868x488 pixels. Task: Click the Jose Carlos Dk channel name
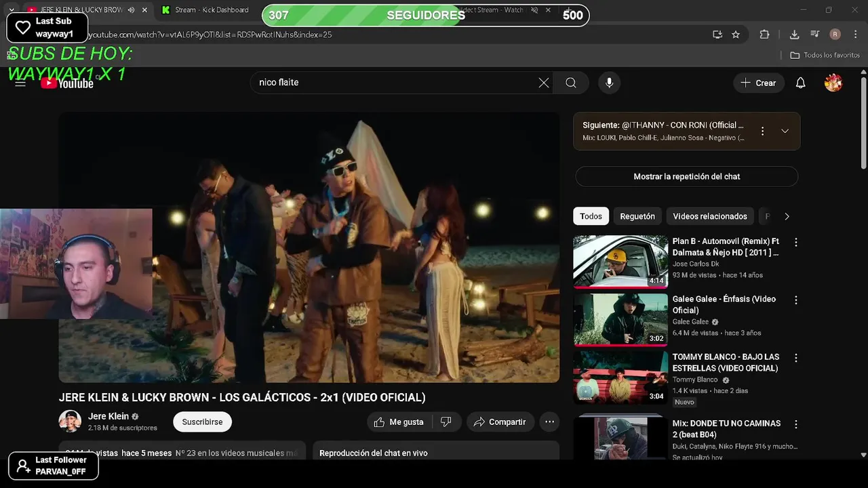pos(696,264)
